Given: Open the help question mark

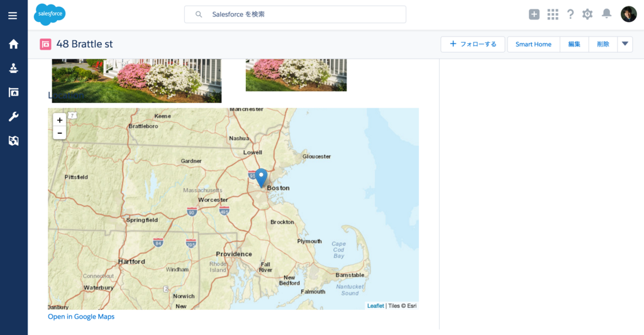Looking at the screenshot, I should (x=570, y=14).
